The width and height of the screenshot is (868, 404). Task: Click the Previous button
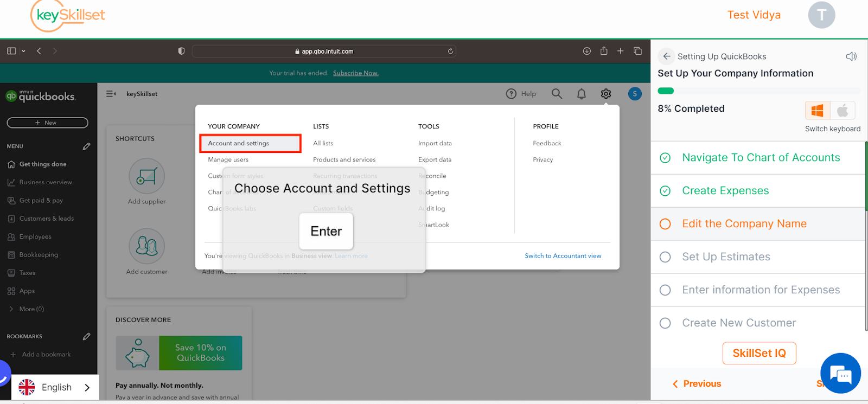click(697, 384)
